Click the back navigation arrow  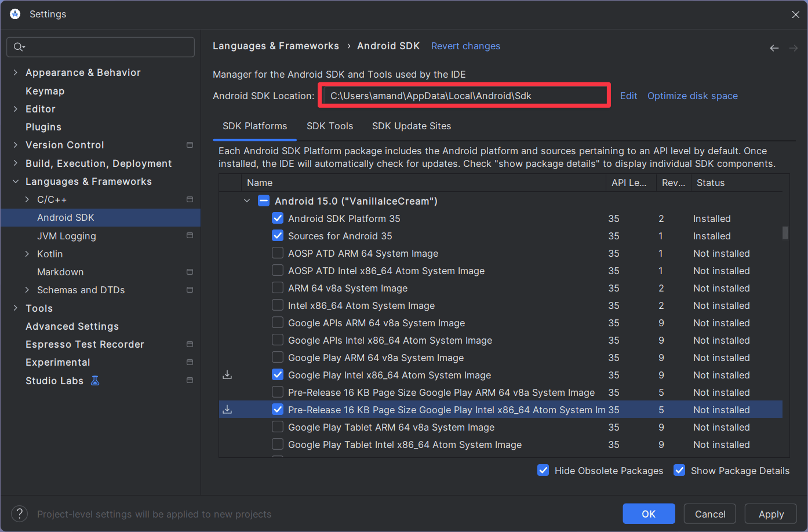(774, 48)
